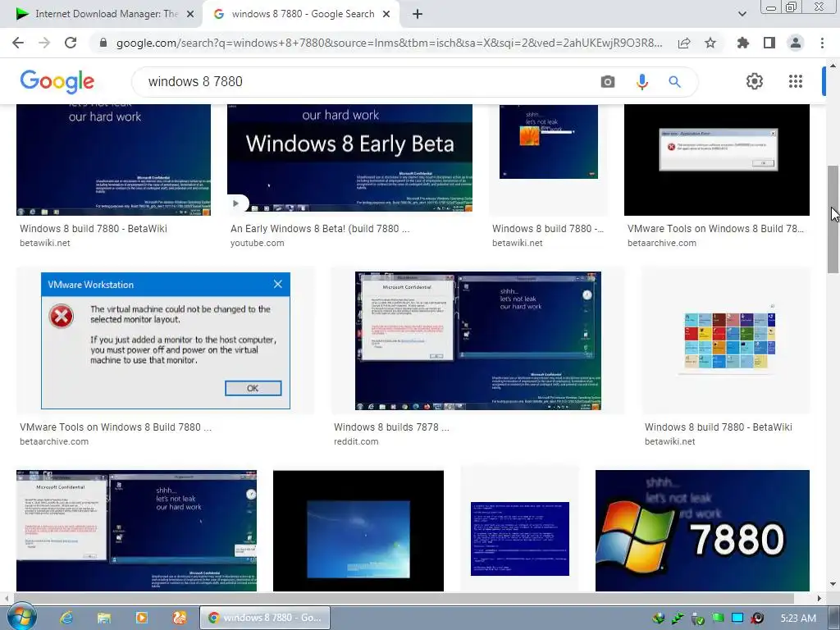Viewport: 840px width, 630px height.
Task: Open black background error dialog thumbnail
Action: pyautogui.click(x=717, y=160)
